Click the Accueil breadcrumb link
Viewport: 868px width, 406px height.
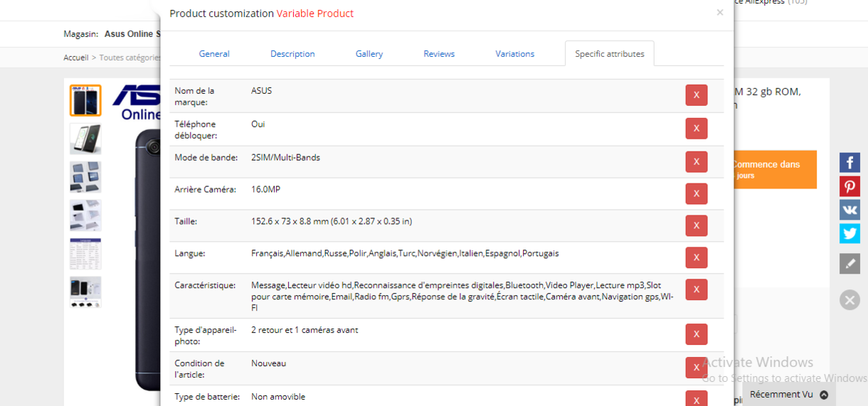tap(75, 58)
